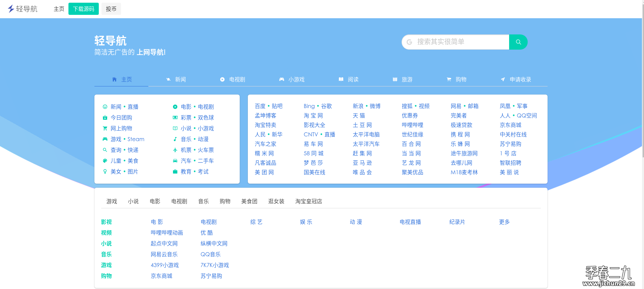Select the 淘宝皇冠店 sub-tab
Image resolution: width=644 pixels, height=289 pixels.
(309, 201)
